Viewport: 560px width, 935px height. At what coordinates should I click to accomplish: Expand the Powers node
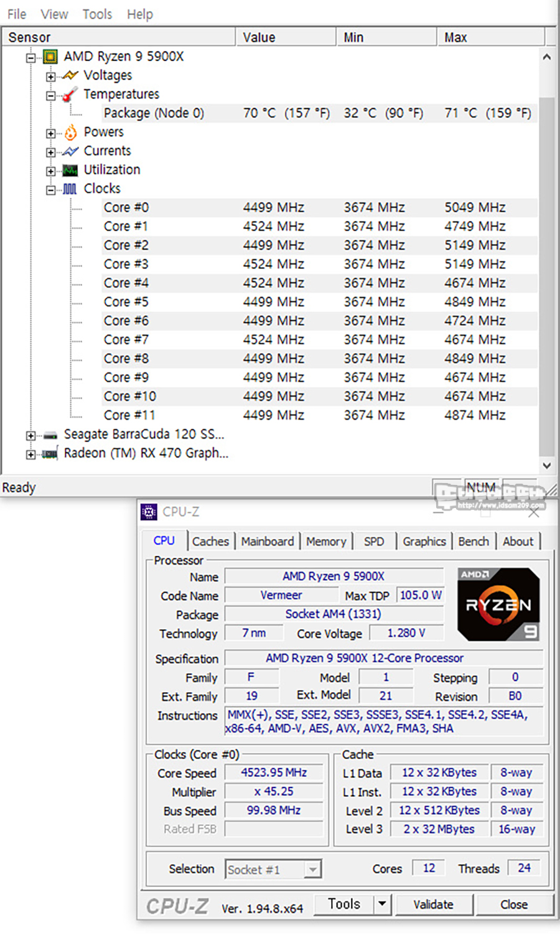click(50, 133)
